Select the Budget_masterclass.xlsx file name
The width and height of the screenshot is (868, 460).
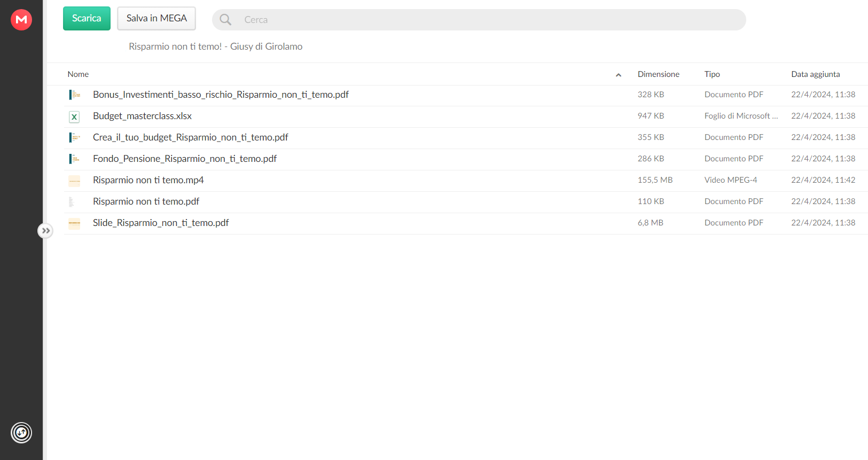pos(142,116)
